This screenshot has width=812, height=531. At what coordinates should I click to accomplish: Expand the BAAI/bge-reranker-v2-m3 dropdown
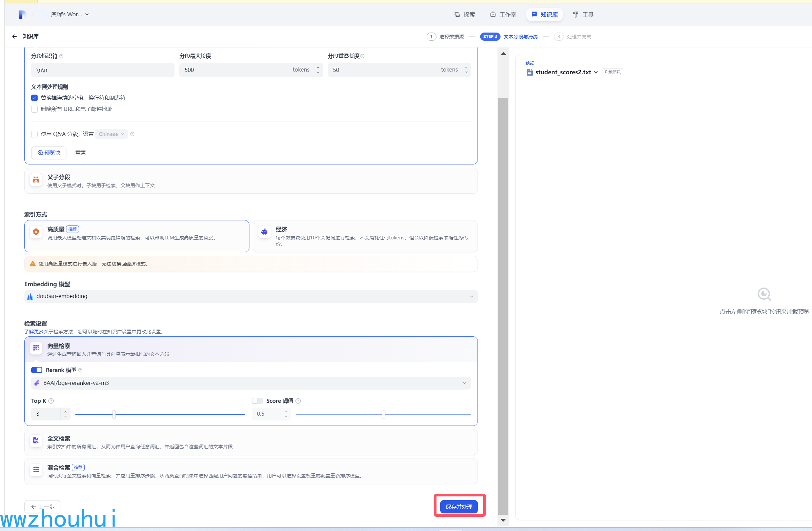pyautogui.click(x=251, y=383)
